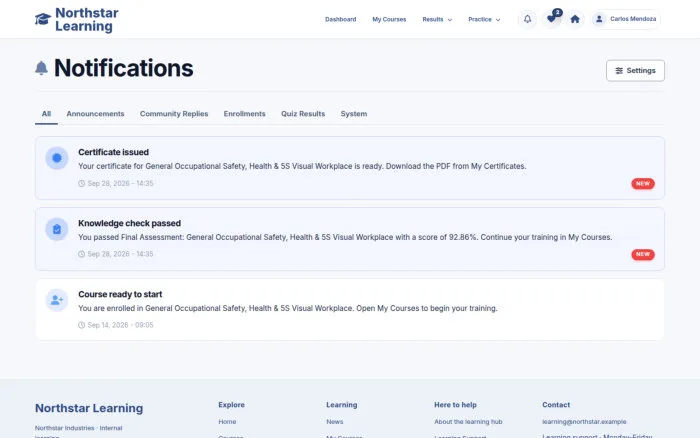This screenshot has height=438, width=700.
Task: Click NEW badge on Certificate issued notification
Action: click(643, 184)
